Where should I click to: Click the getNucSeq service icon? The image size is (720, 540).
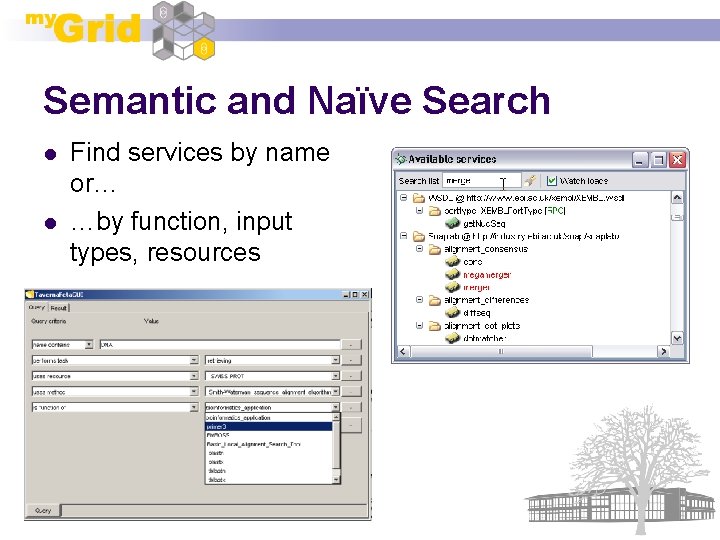click(x=452, y=223)
